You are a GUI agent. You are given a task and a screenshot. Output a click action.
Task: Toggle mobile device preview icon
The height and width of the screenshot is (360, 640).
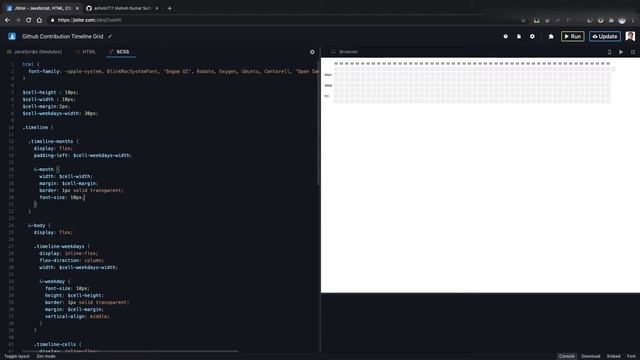coord(609,52)
